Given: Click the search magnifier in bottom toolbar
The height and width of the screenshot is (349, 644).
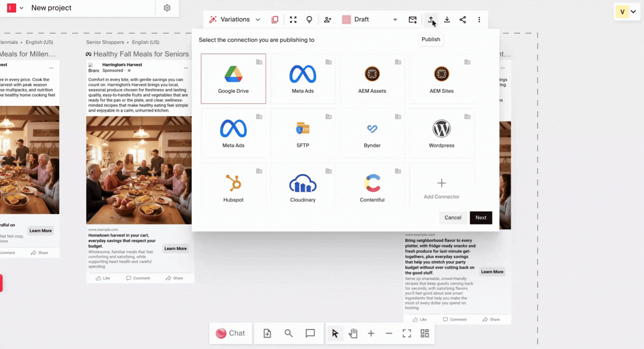Looking at the screenshot, I should coord(289,333).
